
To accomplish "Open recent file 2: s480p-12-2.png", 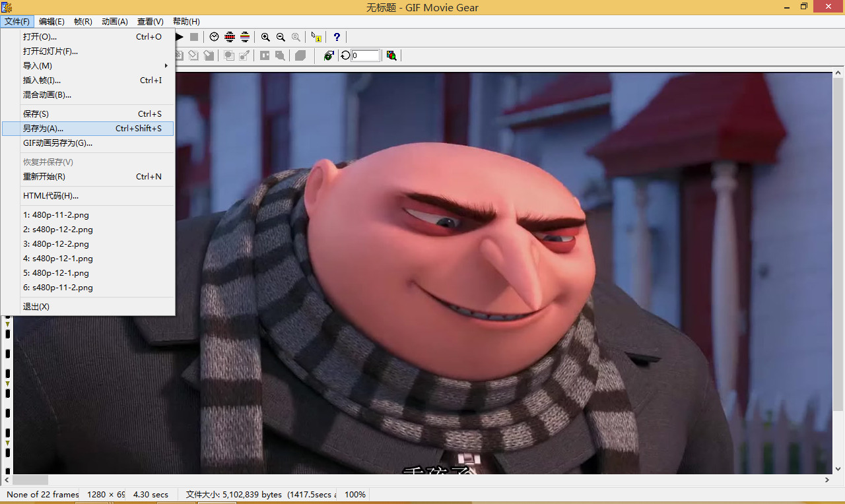I will (88, 230).
